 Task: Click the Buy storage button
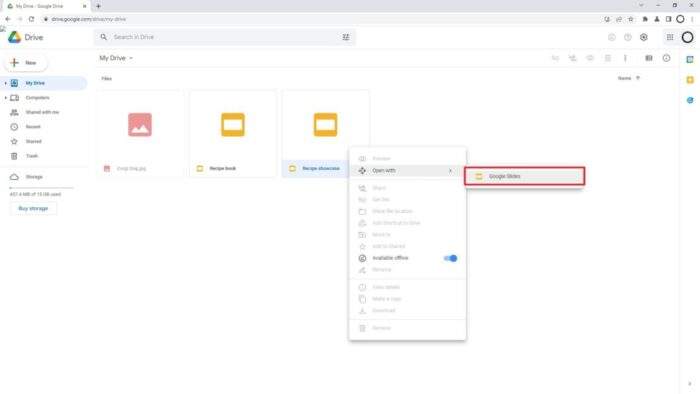pos(33,208)
